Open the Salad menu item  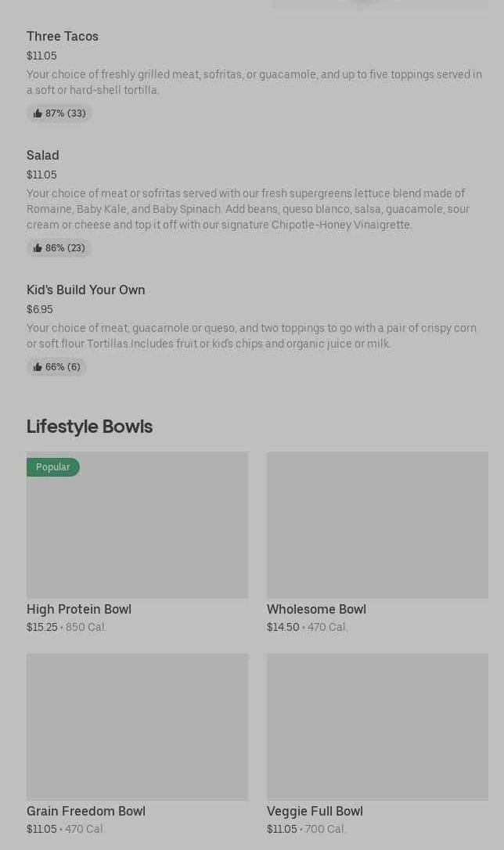point(43,155)
